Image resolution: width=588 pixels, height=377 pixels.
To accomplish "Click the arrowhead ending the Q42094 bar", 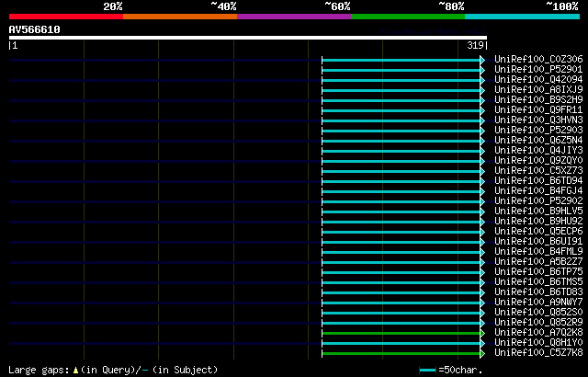I will (x=482, y=80).
